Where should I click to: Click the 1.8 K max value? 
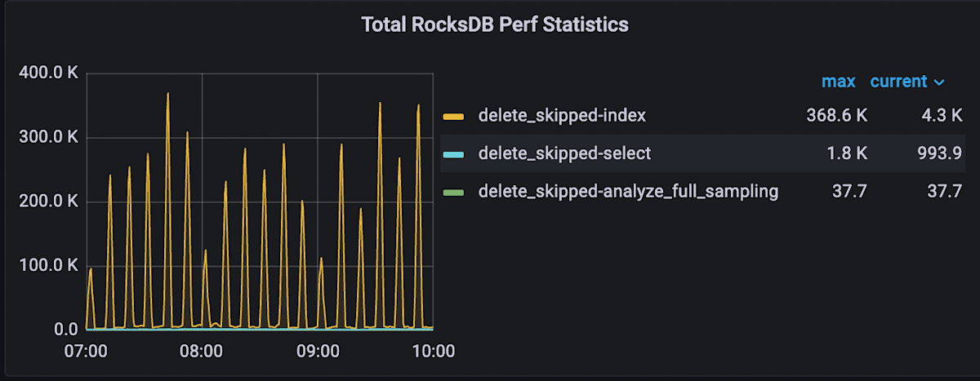coord(848,153)
